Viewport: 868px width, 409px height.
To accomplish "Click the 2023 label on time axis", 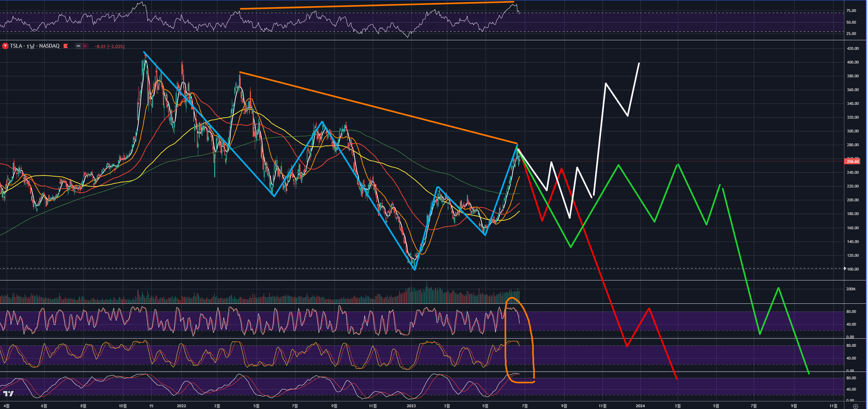I will 411,406.
